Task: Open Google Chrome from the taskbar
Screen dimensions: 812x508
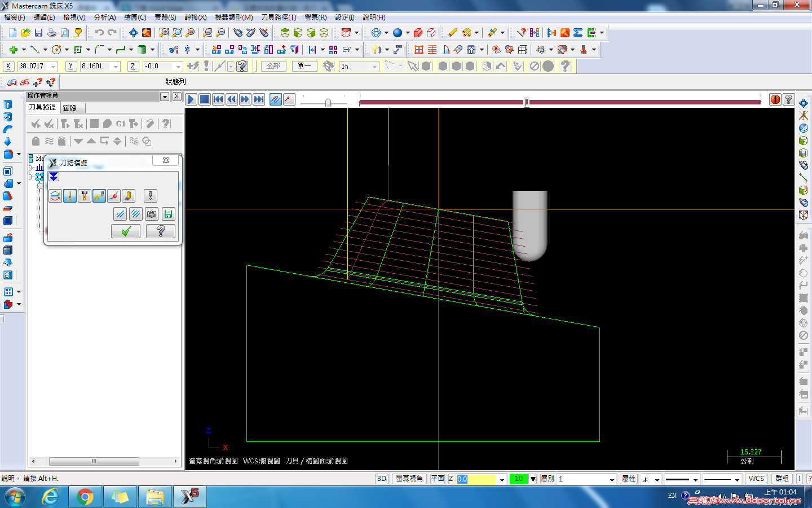Action: click(x=85, y=497)
